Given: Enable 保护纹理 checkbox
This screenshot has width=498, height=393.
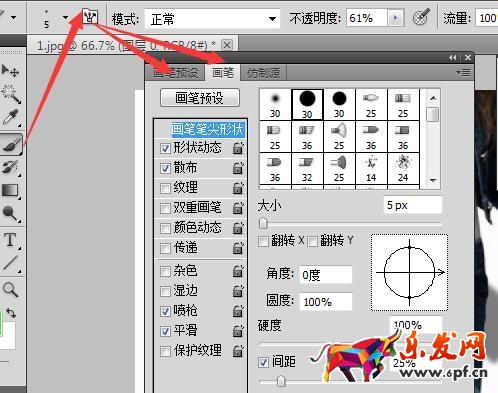Looking at the screenshot, I should tap(165, 351).
